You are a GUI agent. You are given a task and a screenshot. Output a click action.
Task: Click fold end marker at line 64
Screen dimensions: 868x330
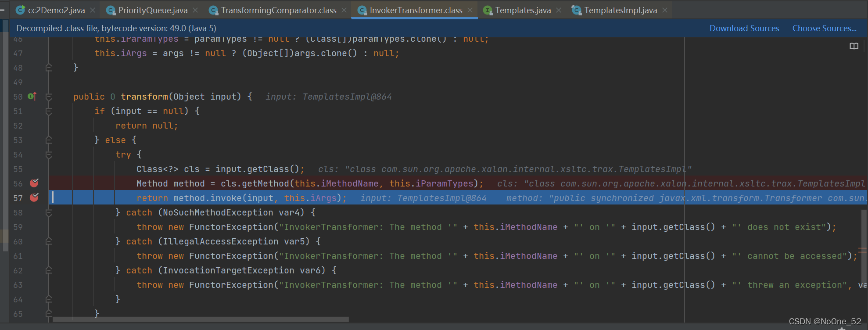click(49, 299)
